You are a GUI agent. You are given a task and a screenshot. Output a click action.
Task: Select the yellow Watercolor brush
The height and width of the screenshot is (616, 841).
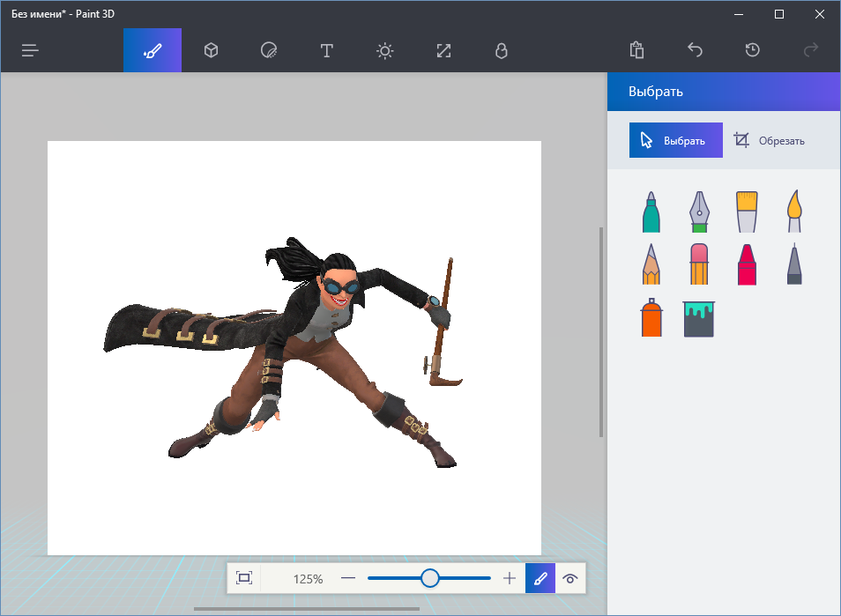coord(794,212)
